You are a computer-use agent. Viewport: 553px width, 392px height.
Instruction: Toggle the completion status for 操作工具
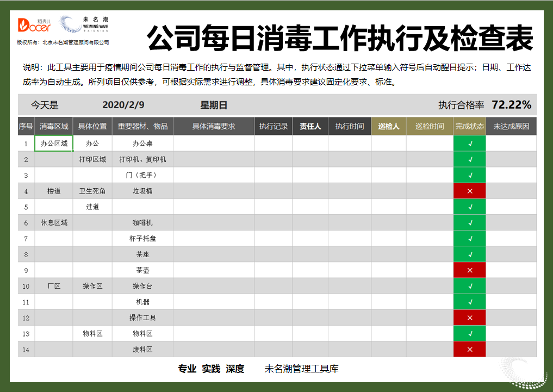(469, 318)
